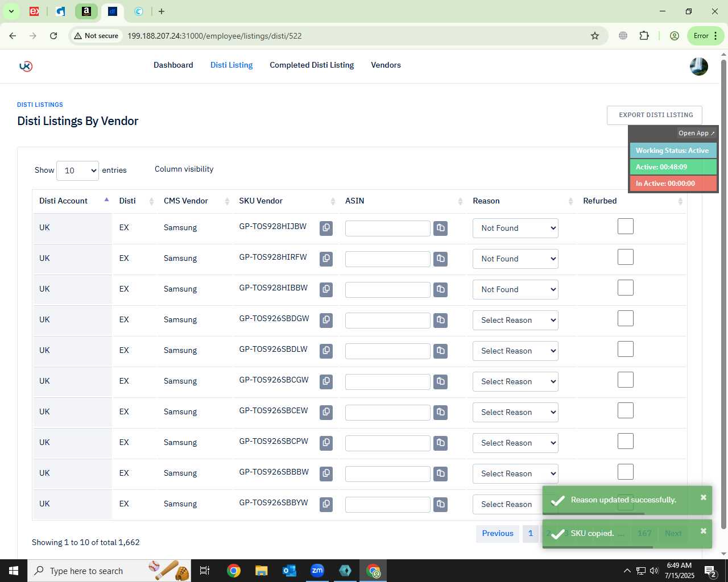Open the Disti Listing nav item

pyautogui.click(x=231, y=65)
